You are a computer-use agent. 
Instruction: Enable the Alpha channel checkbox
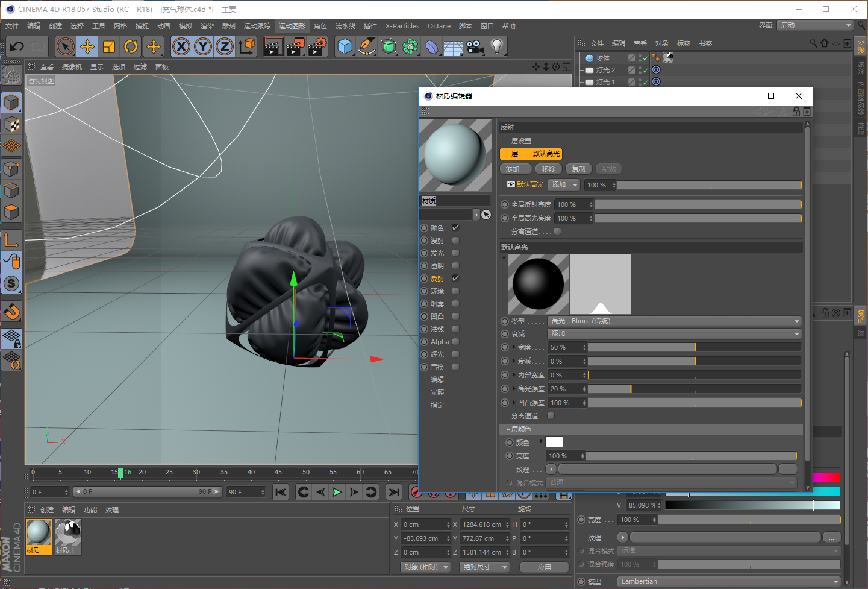click(x=455, y=342)
